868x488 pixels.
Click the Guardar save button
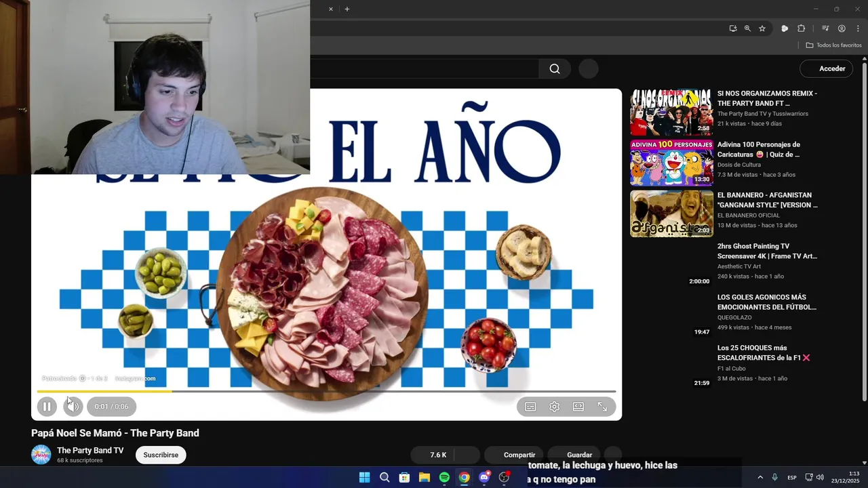[573, 455]
